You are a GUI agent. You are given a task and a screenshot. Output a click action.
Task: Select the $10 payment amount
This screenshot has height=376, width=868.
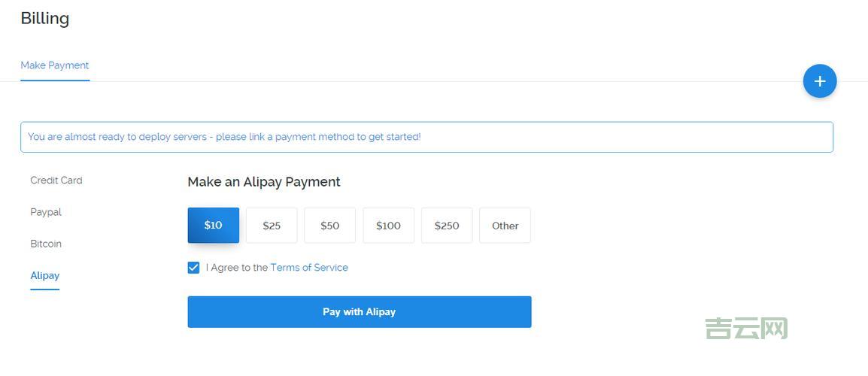pos(214,226)
